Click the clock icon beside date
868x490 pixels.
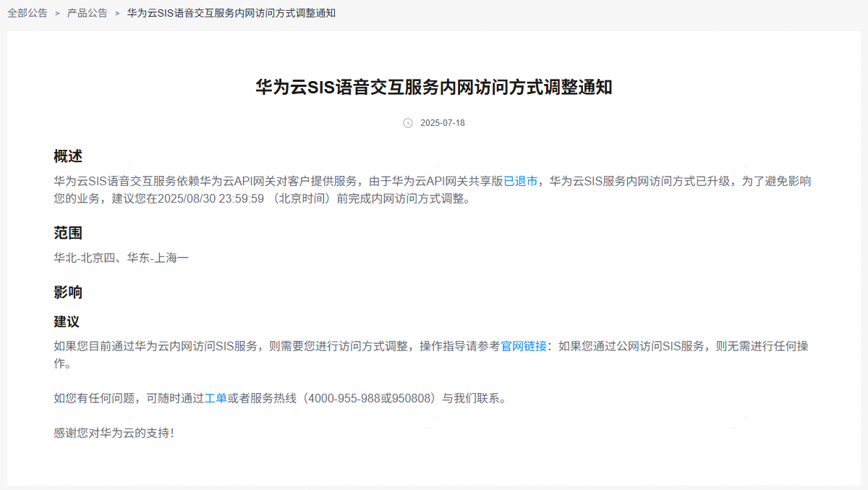click(408, 123)
